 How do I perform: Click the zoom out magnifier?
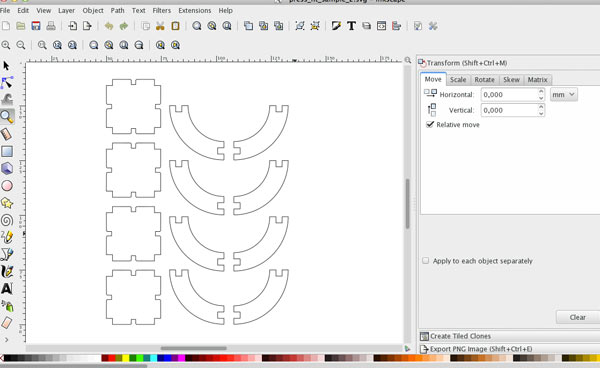coord(21,45)
